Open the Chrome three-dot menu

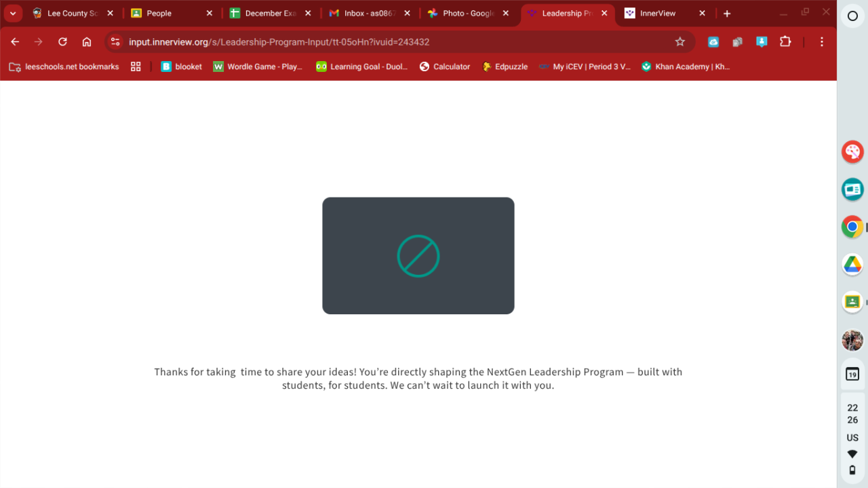tap(821, 41)
